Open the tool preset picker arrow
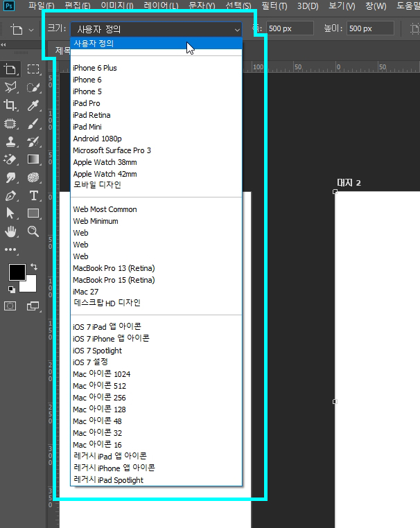420x528 pixels. coord(31,30)
